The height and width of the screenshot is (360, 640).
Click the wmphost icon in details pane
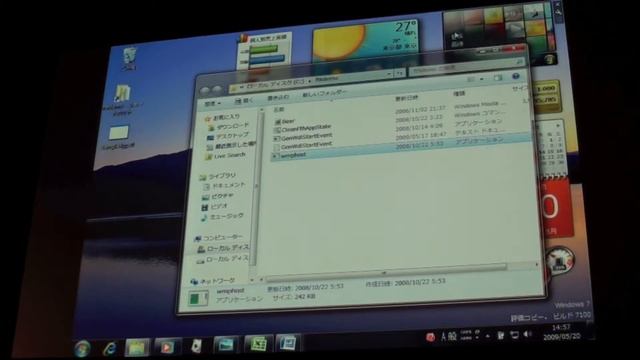pos(198,298)
